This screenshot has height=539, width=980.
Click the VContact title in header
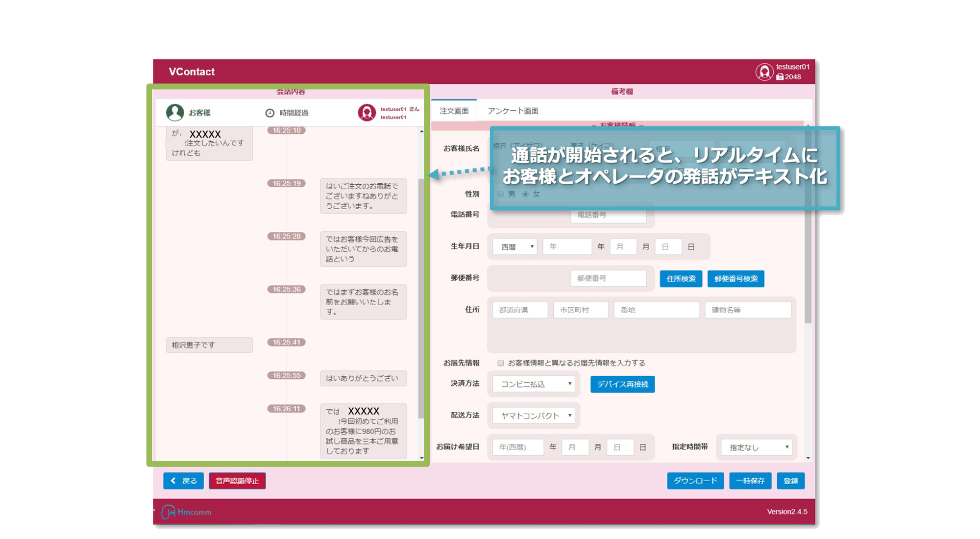click(x=192, y=72)
